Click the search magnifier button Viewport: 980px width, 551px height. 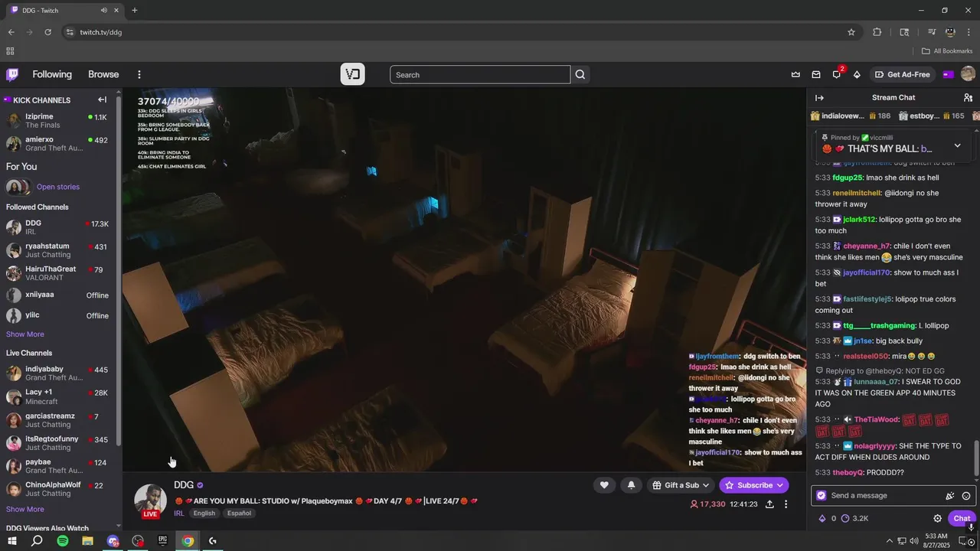(x=580, y=74)
